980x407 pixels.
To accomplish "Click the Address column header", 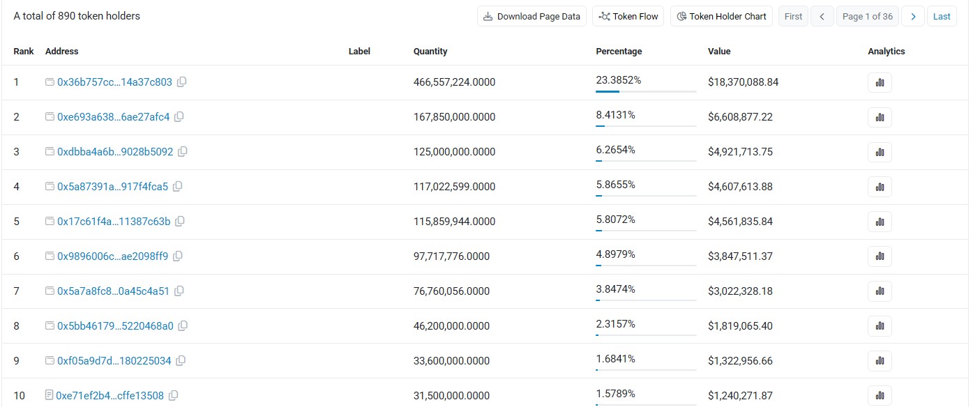I will pos(61,52).
